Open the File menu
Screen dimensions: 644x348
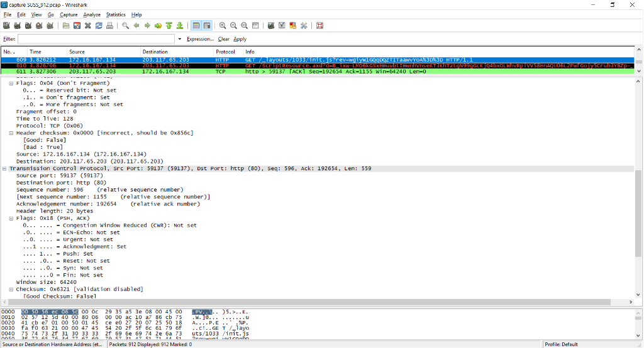coord(8,14)
